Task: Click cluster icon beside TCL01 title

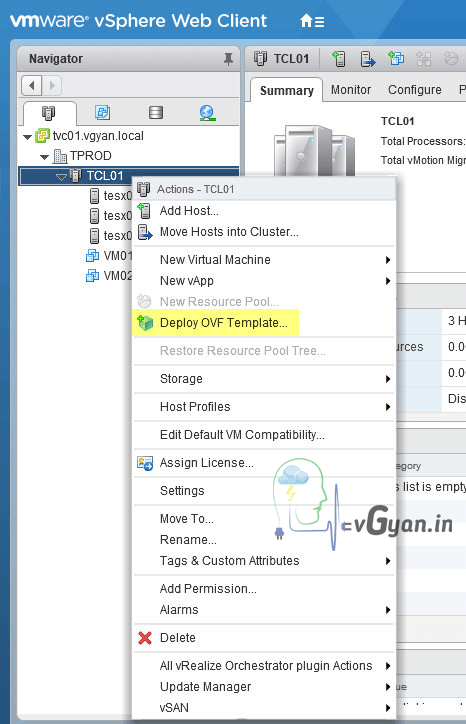Action: tap(260, 59)
